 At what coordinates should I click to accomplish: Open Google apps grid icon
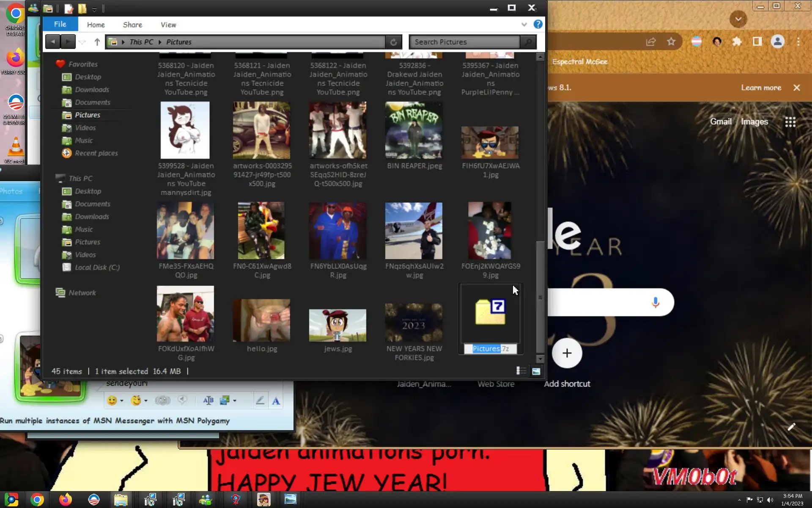(790, 122)
